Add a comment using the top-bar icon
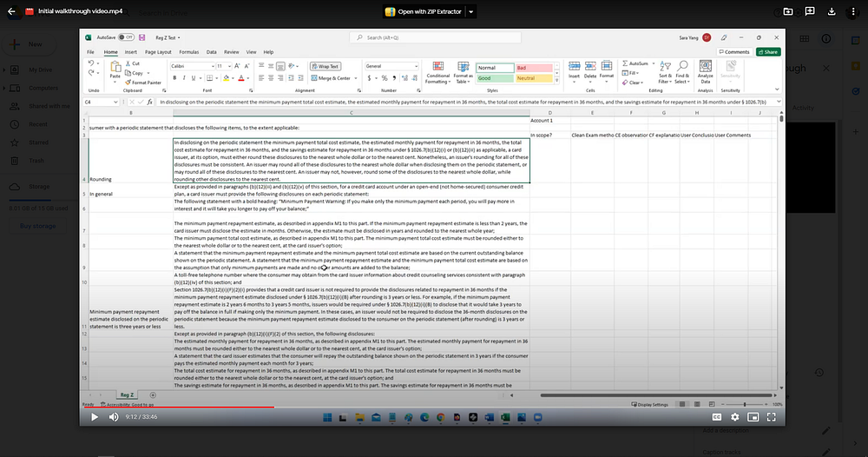This screenshot has width=868, height=457. point(809,11)
